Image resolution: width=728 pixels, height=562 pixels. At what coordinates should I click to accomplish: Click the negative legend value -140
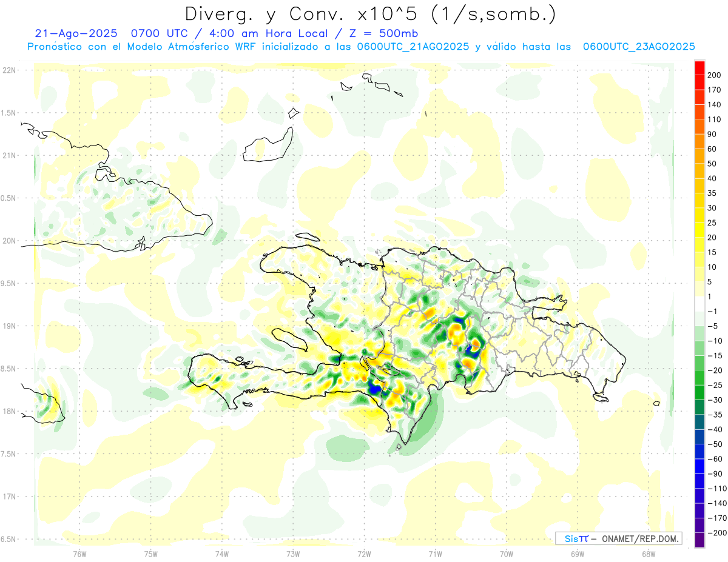pos(716,503)
